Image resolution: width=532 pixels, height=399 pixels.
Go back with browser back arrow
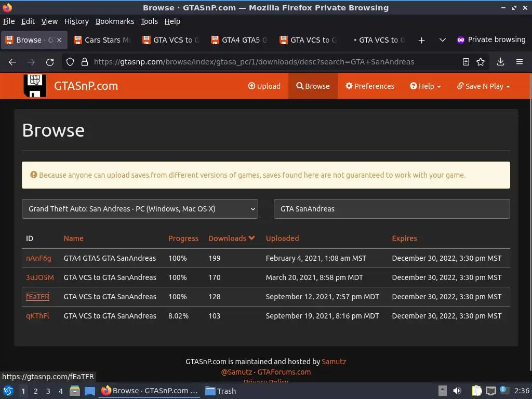[x=12, y=62]
